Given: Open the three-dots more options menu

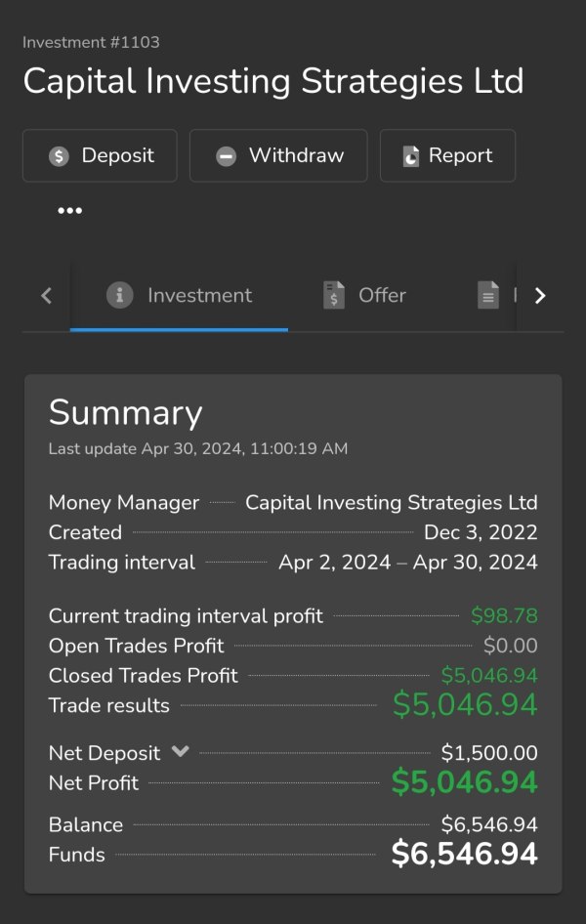Looking at the screenshot, I should 69,210.
